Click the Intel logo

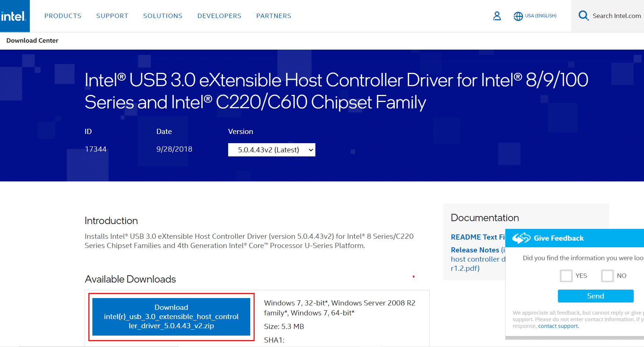tap(14, 15)
